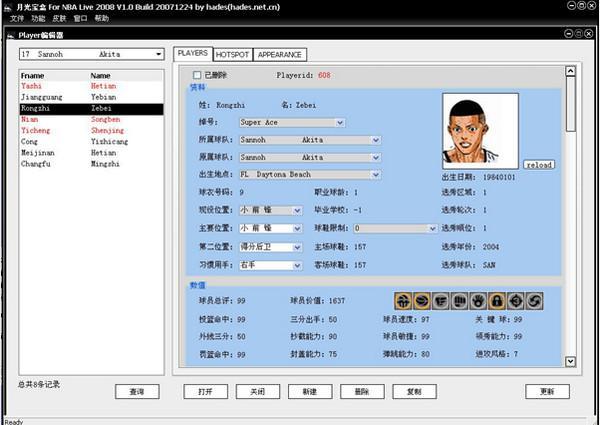This screenshot has width=600, height=425.
Task: Select player row Yashi Hetian
Action: coord(91,86)
